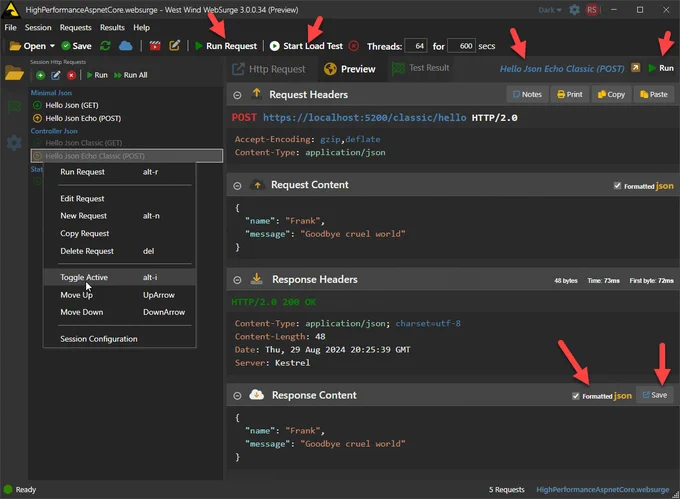Viewport: 680px width, 499px height.
Task: Click the WebSurge app logo icon
Action: point(11,10)
